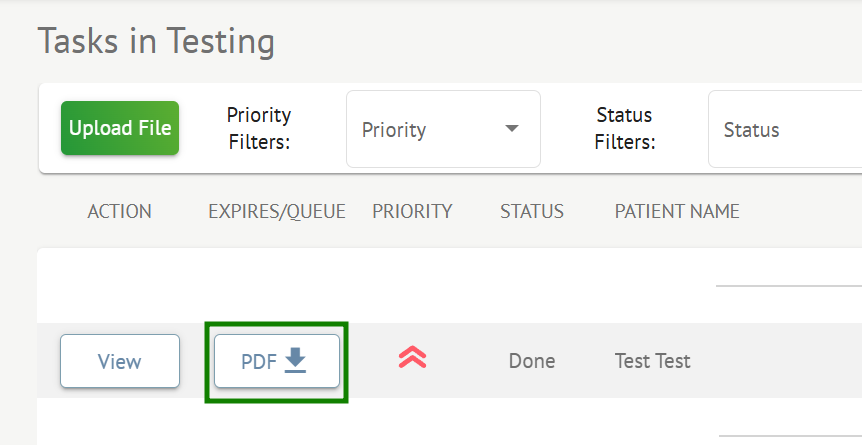Sort by the STATUS column header

pyautogui.click(x=532, y=211)
